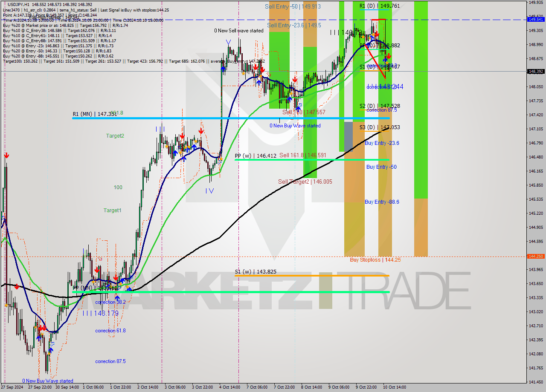Select the 'correction 61.8' label
Image resolution: width=546 pixels, height=392 pixels.
[110, 331]
